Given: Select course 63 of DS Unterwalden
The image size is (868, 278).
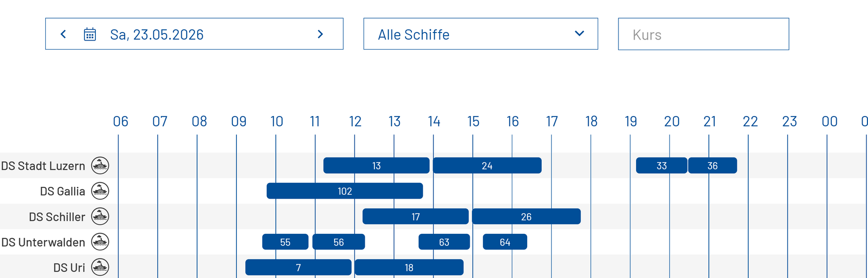Looking at the screenshot, I should (444, 242).
